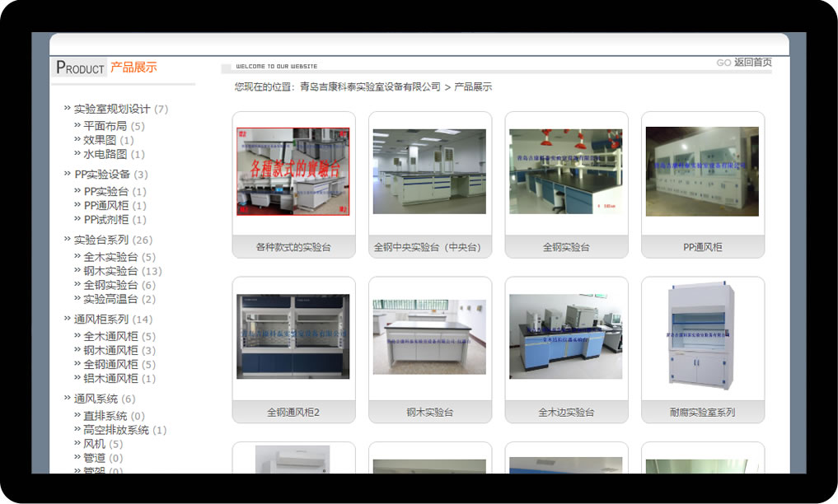Select the 效果图 (1) subcategory
Image resolution: width=838 pixels, height=504 pixels.
click(109, 140)
